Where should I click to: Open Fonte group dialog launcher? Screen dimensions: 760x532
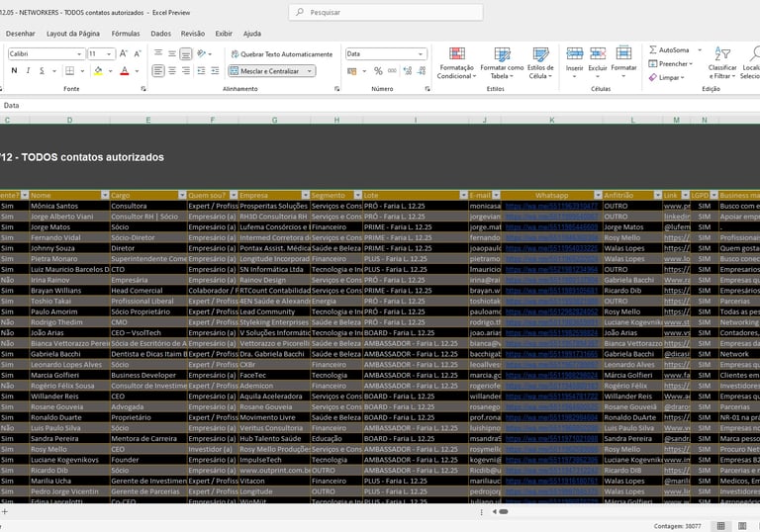click(143, 89)
